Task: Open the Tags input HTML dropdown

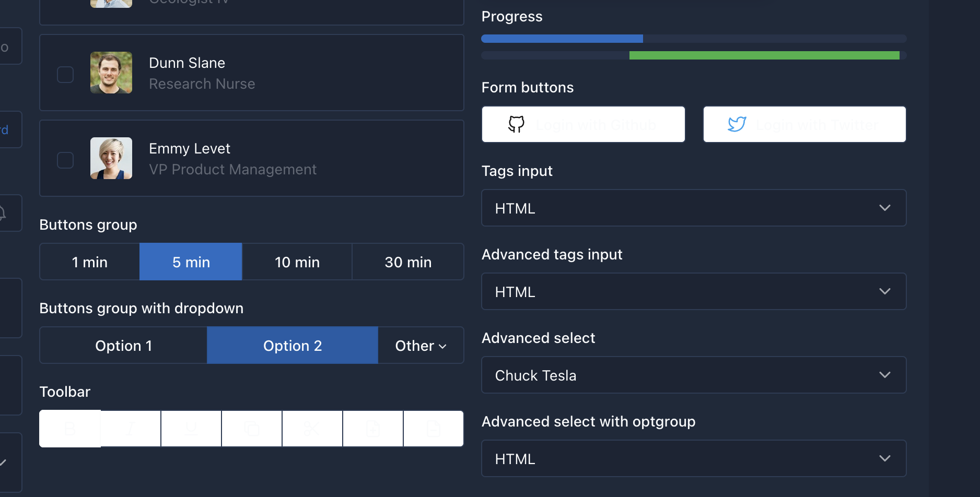Action: click(x=693, y=208)
